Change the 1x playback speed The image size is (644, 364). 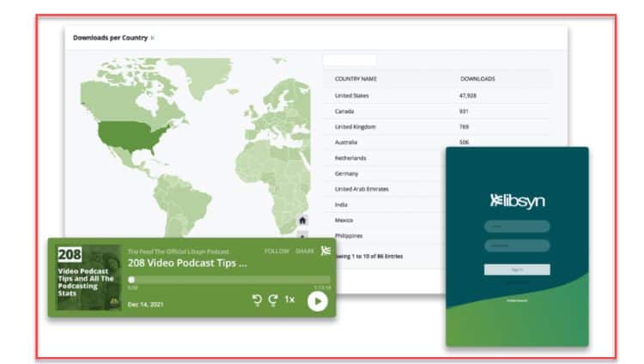[x=289, y=300]
